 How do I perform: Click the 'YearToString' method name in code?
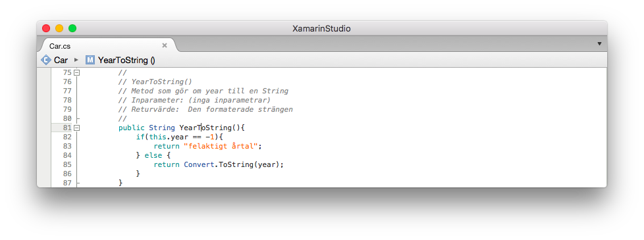pyautogui.click(x=205, y=128)
